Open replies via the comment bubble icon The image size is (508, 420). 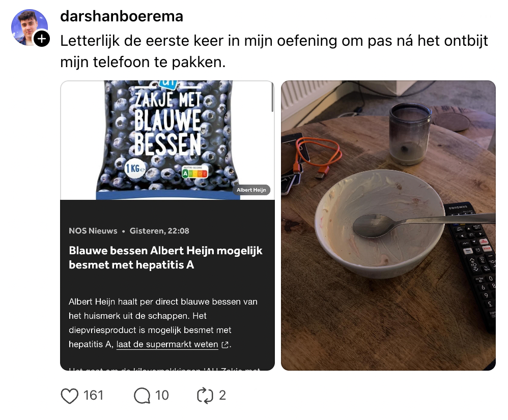pos(142,396)
